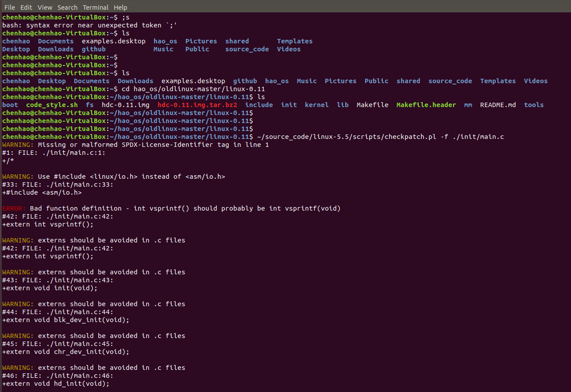Screen dimensions: 571x392
Task: Open the Edit menu
Action: click(x=26, y=7)
